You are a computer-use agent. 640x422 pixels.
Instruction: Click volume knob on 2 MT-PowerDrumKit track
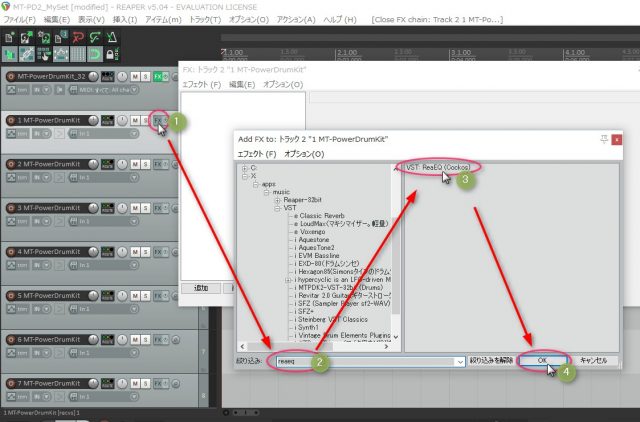[93, 164]
